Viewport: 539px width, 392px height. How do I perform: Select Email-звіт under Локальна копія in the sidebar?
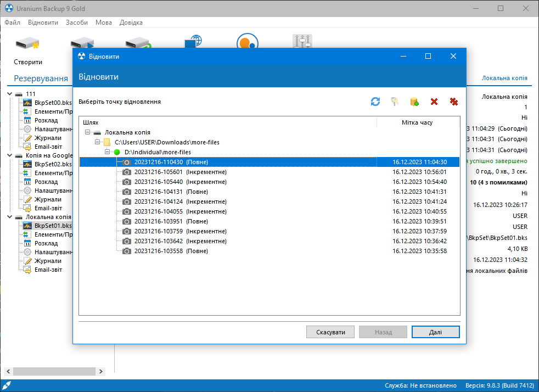point(48,270)
